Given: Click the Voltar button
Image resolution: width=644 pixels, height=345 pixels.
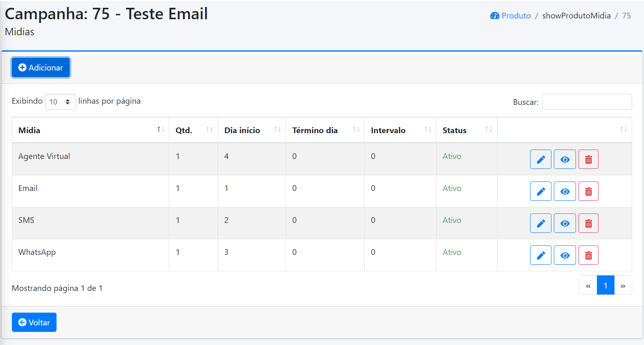Looking at the screenshot, I should 34,322.
